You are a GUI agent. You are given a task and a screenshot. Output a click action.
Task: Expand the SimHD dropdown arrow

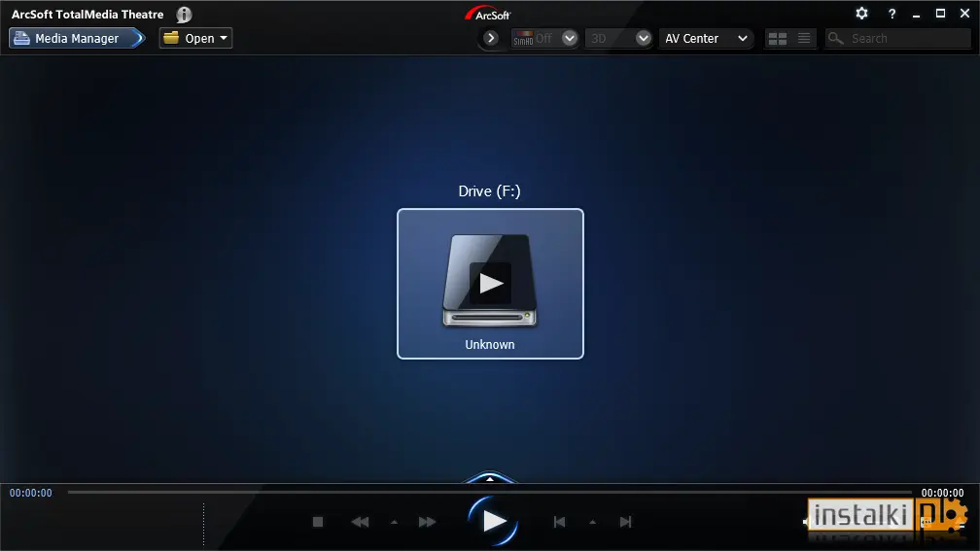click(570, 39)
